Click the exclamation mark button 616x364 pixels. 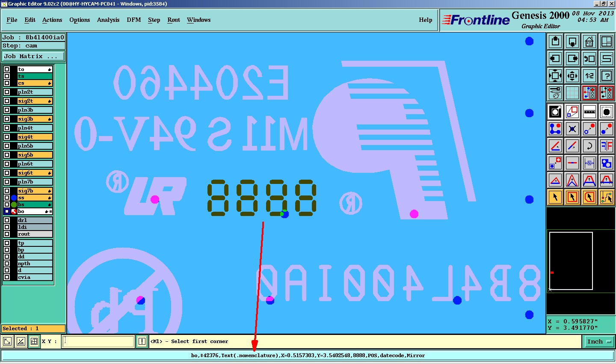tap(142, 341)
